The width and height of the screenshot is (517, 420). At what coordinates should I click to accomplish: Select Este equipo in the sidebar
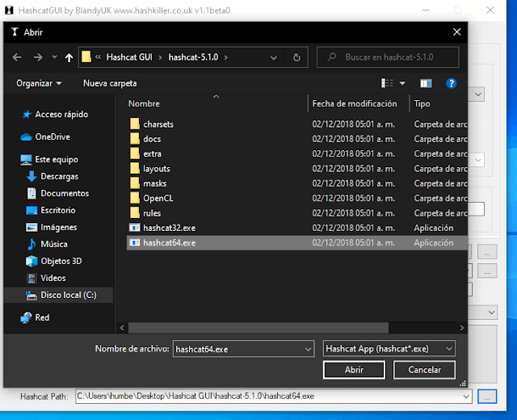tap(49, 160)
